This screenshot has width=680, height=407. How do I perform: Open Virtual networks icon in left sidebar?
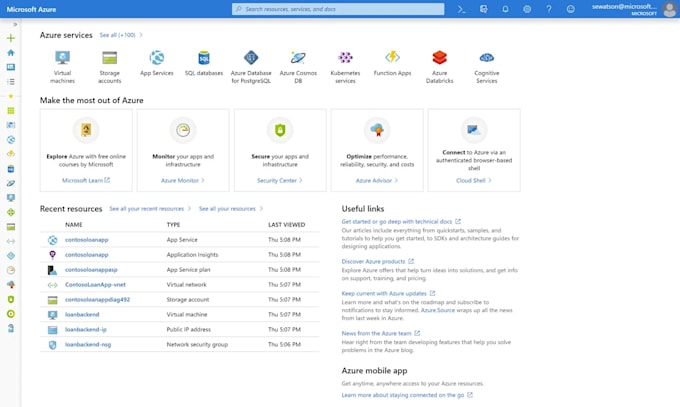point(11,241)
